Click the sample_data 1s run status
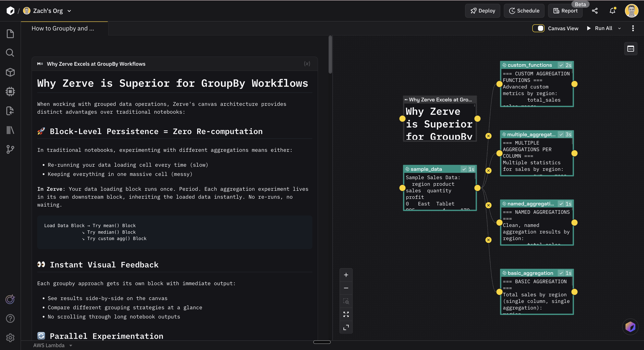 click(x=468, y=169)
